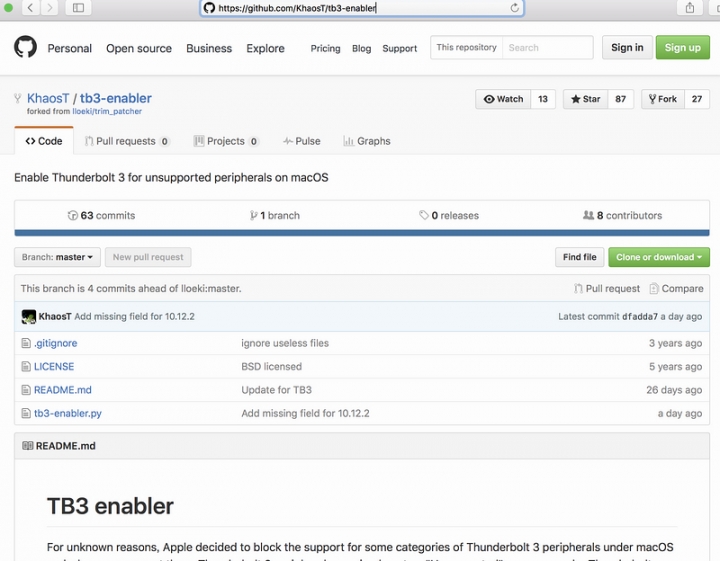The image size is (720, 561).
Task: Toggle the Safari sidebar button
Action: [x=78, y=7]
